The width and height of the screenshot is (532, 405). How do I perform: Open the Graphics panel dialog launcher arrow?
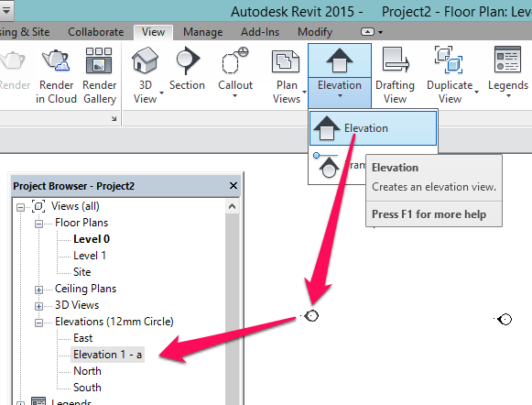(x=114, y=118)
